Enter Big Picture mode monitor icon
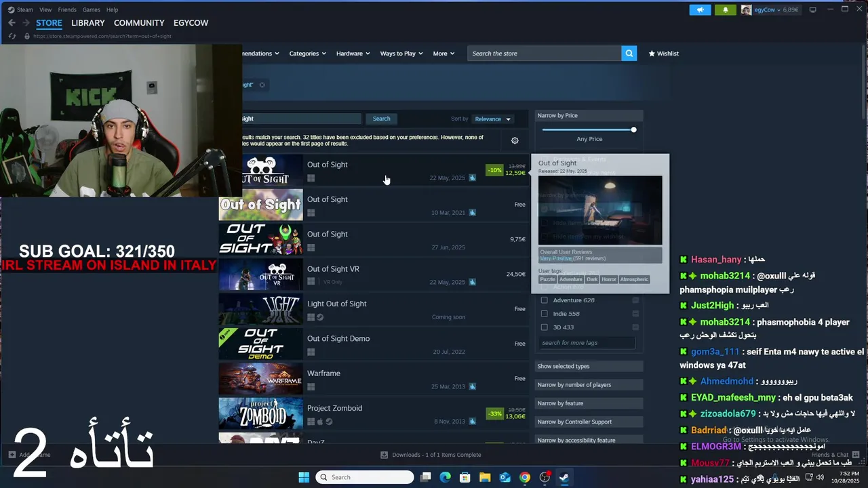The height and width of the screenshot is (488, 868). pyautogui.click(x=812, y=9)
